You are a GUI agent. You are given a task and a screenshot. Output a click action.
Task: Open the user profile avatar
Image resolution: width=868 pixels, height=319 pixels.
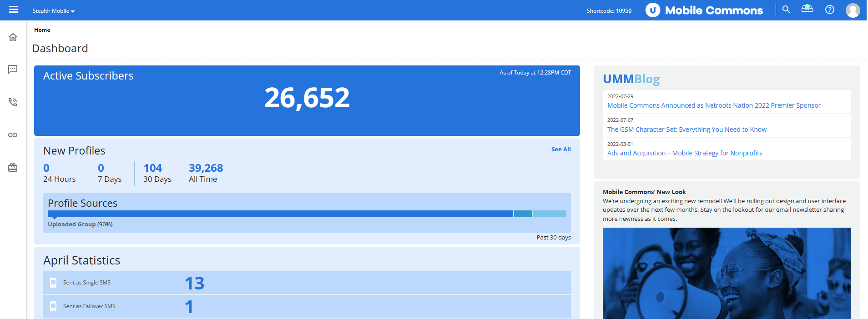pyautogui.click(x=853, y=10)
